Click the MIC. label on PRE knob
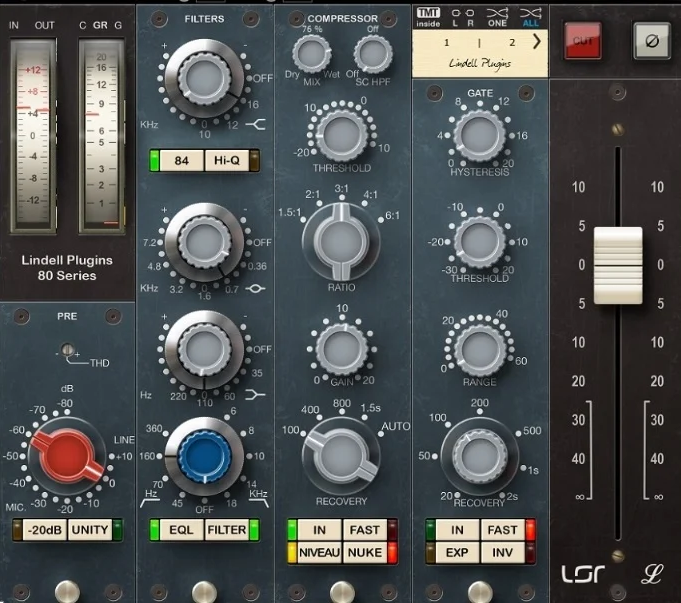This screenshot has height=603, width=681. point(16,507)
